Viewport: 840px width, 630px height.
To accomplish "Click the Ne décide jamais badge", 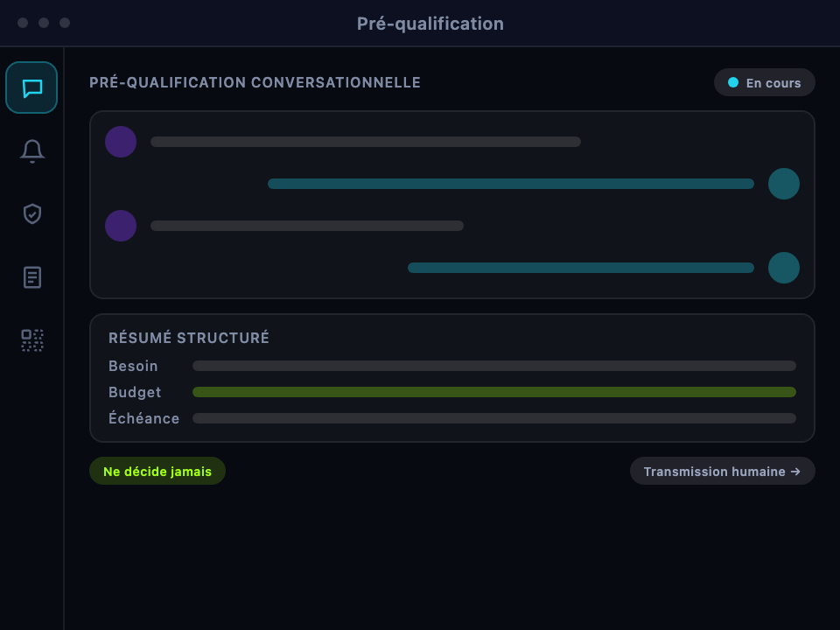I will tap(157, 472).
